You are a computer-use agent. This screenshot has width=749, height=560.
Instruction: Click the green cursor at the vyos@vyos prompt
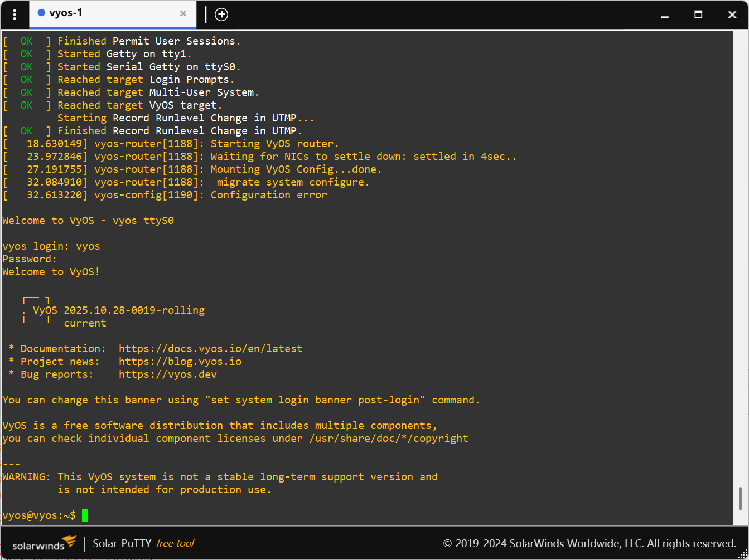click(x=85, y=515)
